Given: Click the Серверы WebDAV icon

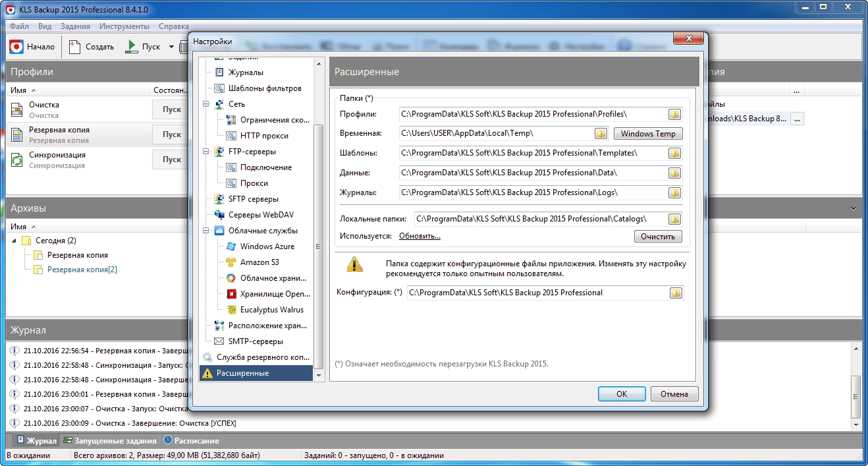Looking at the screenshot, I should [x=219, y=215].
